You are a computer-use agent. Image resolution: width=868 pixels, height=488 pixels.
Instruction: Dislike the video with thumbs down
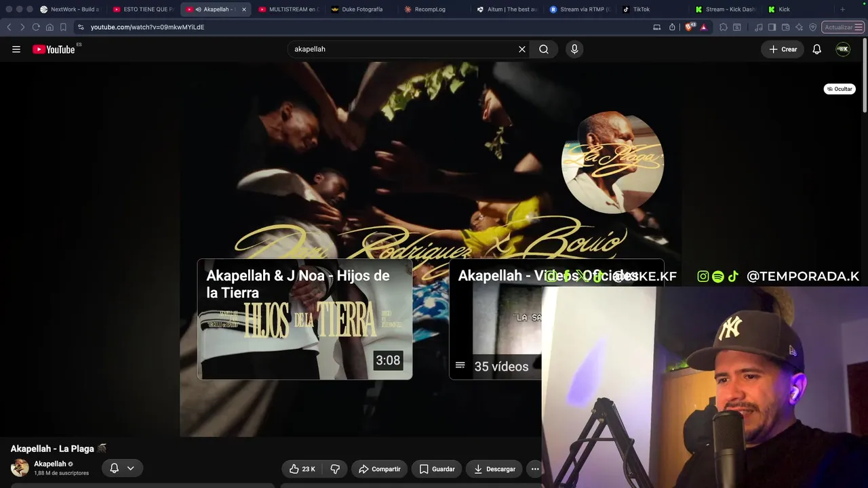tap(335, 469)
